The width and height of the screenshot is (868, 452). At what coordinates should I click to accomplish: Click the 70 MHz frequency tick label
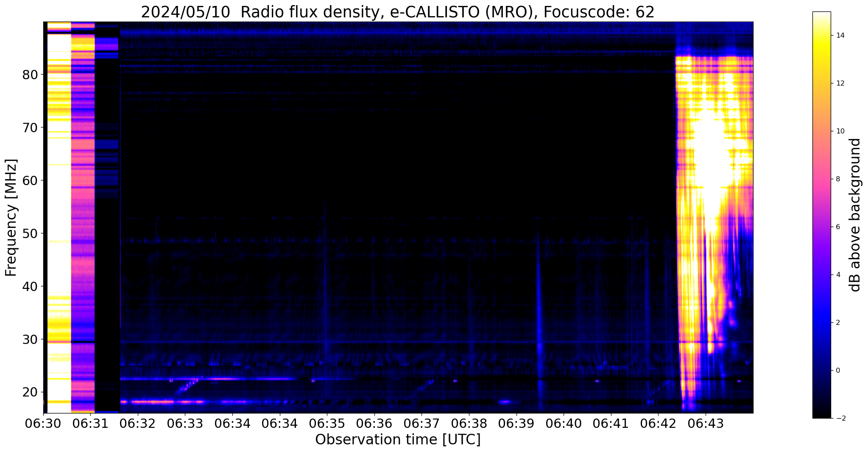pos(30,128)
